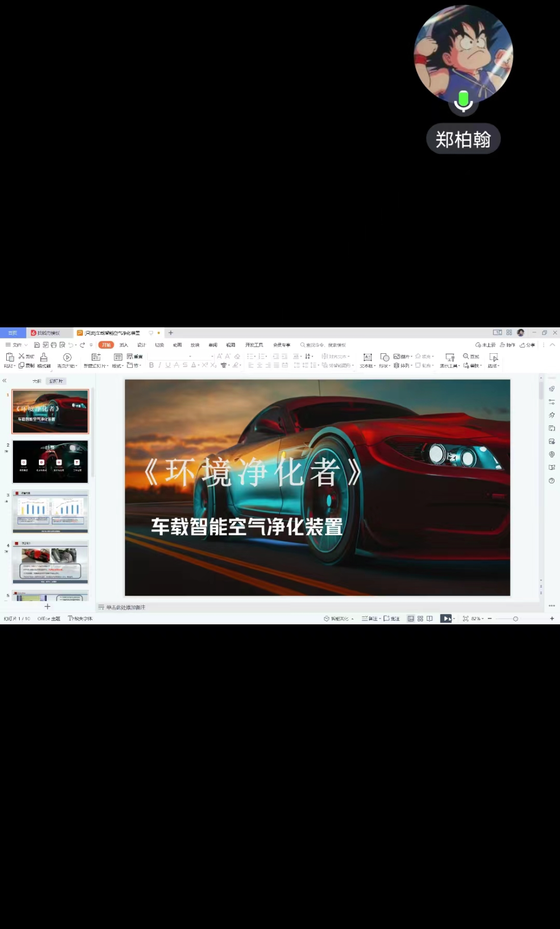Viewport: 560px width, 929px height.
Task: Switch to the 首页 home tab
Action: (x=12, y=333)
